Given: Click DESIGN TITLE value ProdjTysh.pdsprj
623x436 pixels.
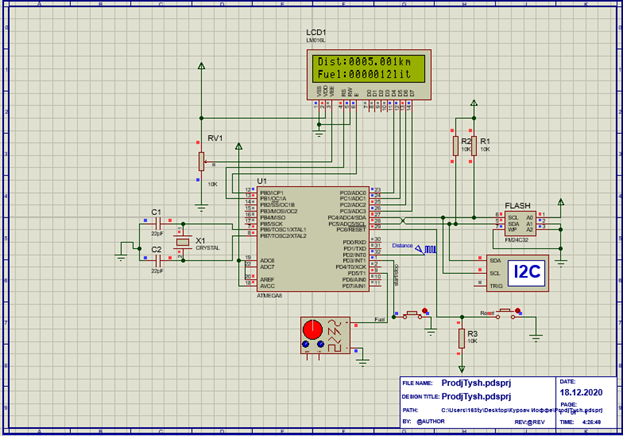Looking at the screenshot, I should point(476,396).
